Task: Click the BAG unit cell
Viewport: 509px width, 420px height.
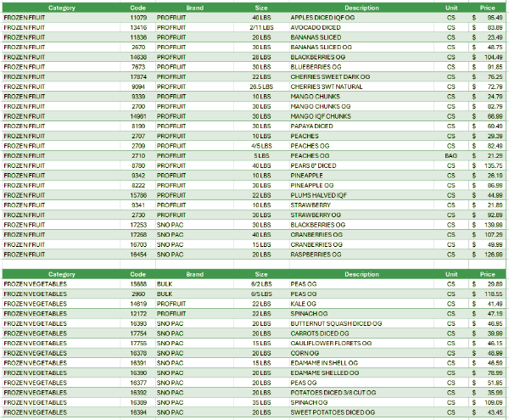Action: click(x=451, y=156)
